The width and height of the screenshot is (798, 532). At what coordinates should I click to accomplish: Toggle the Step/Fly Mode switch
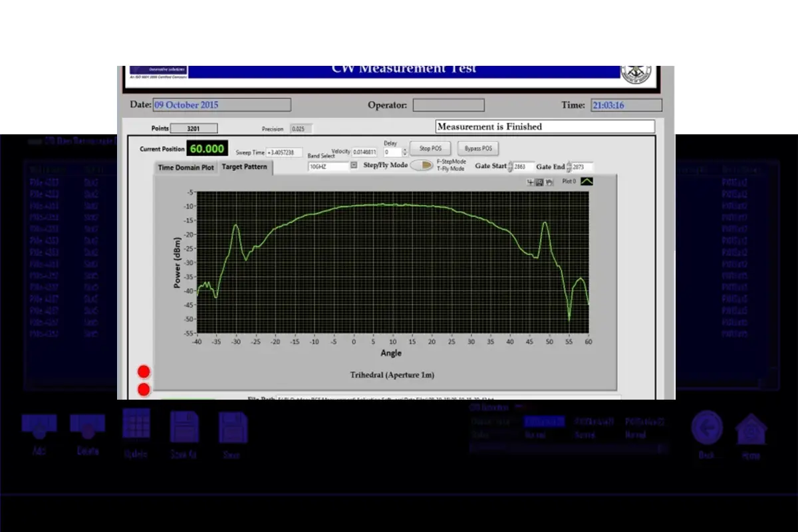click(422, 165)
